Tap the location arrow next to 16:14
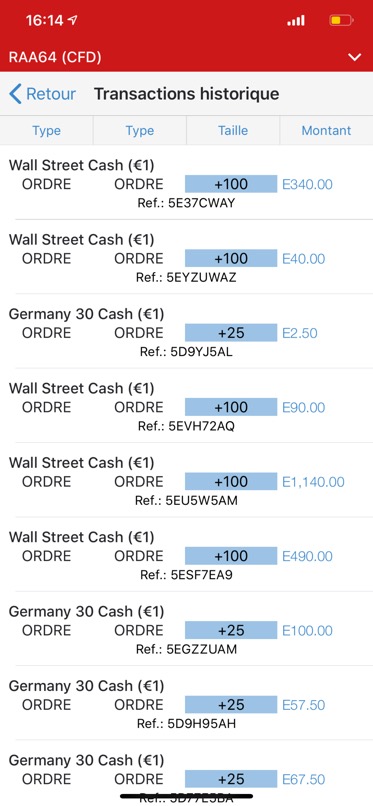The width and height of the screenshot is (373, 806). tap(72, 20)
